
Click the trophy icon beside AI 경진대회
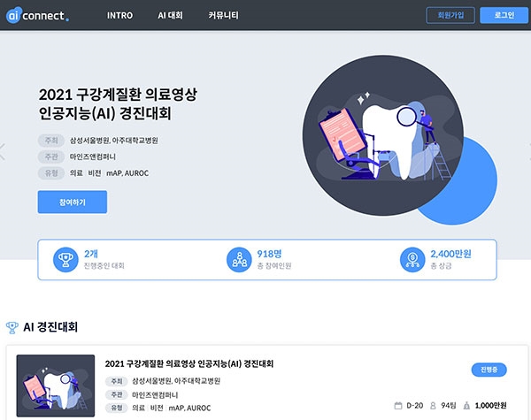click(x=12, y=327)
